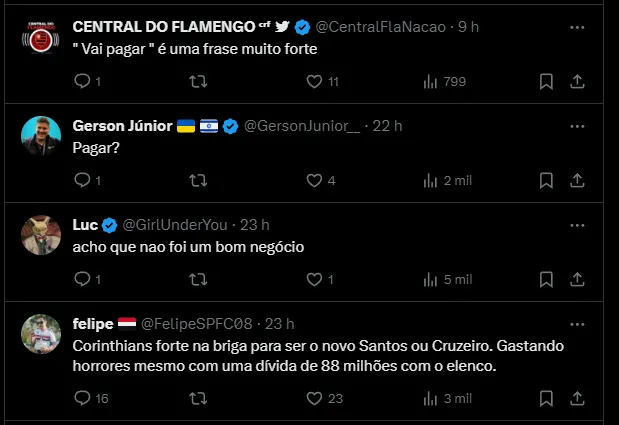Open more options on CENTRAL DO FLAMENGO tweet
This screenshot has width=619, height=425.
coord(576,28)
